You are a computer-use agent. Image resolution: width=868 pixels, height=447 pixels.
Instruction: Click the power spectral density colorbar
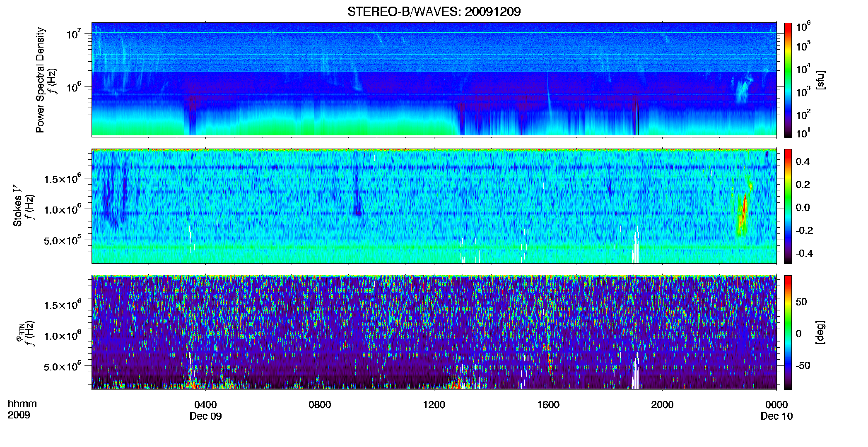788,80
